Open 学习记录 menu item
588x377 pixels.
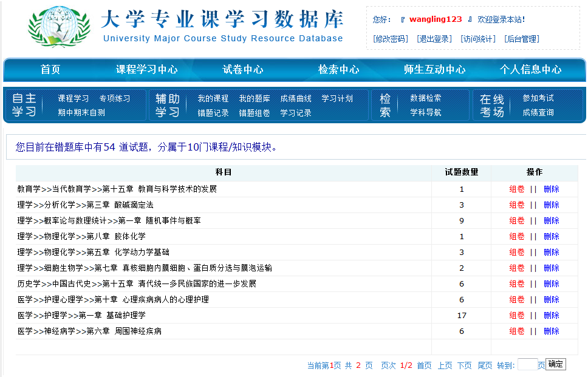295,113
